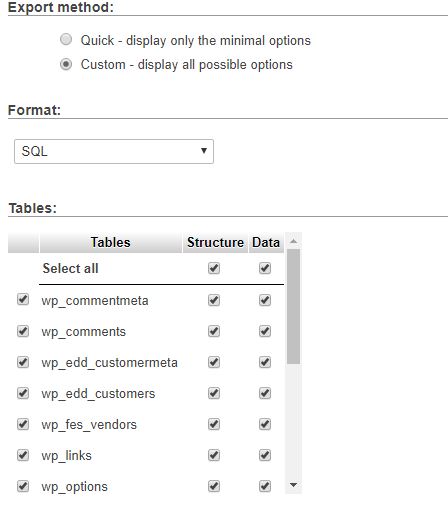Image resolution: width=448 pixels, height=510 pixels.
Task: Uncheck Data for wp_options
Action: click(265, 486)
